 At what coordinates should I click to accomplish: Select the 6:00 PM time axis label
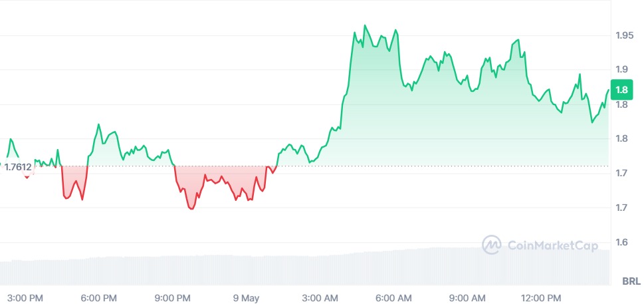point(99,298)
